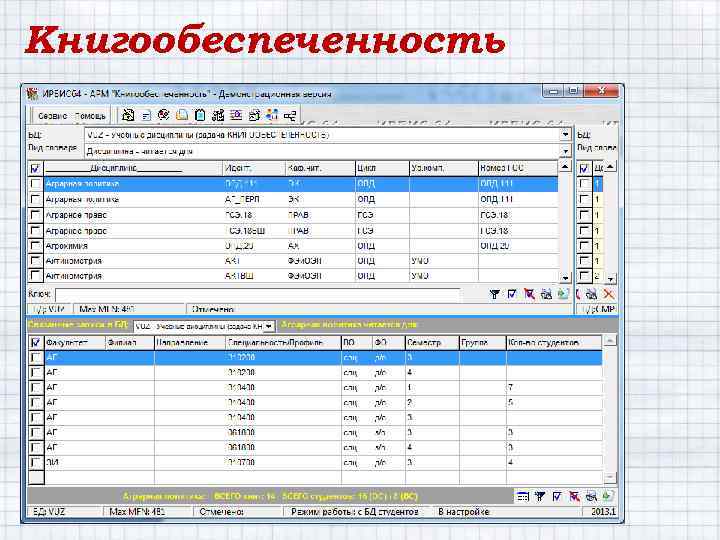720x540 pixels.
Task: Toggle header checkbox in right side panel
Action: coord(584,169)
